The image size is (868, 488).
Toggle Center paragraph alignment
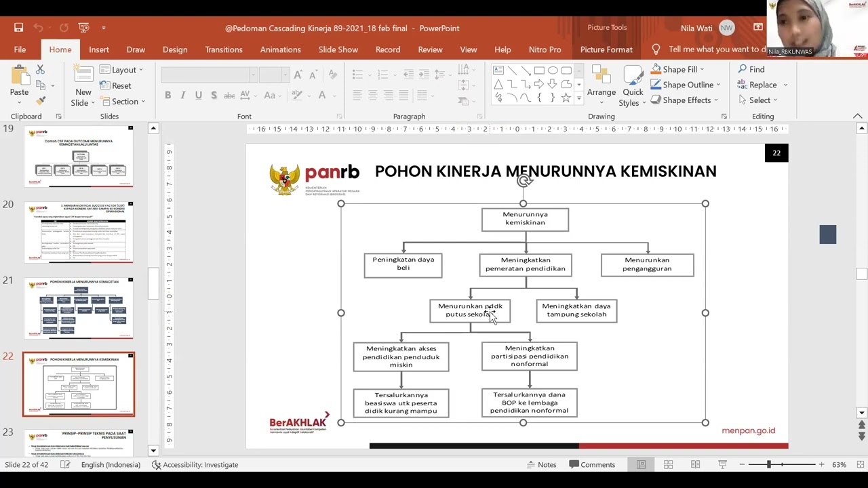point(373,96)
